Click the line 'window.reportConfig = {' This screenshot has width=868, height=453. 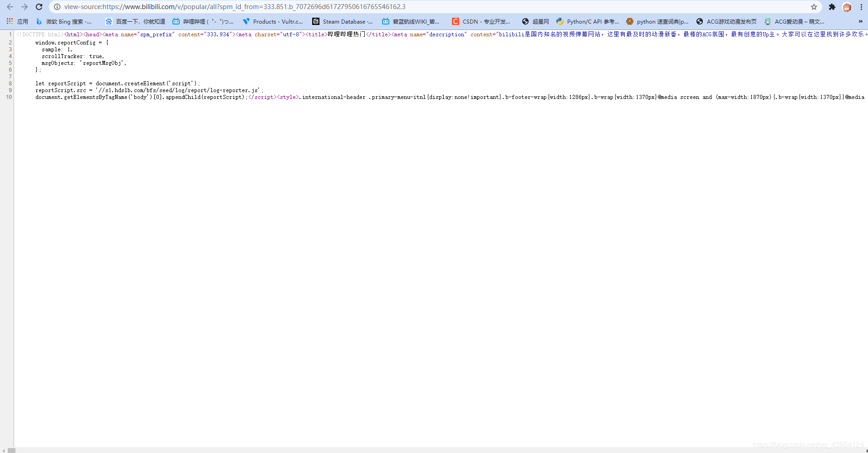pos(72,43)
